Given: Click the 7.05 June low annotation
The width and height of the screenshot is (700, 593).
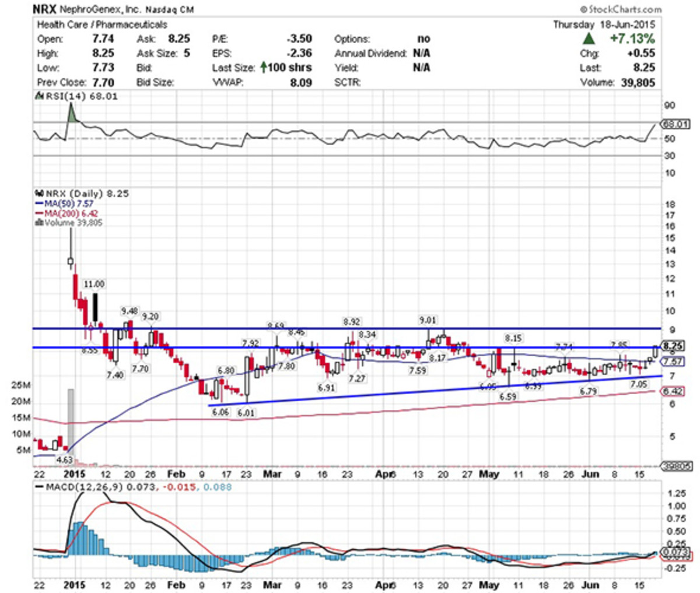Looking at the screenshot, I should pyautogui.click(x=639, y=385).
